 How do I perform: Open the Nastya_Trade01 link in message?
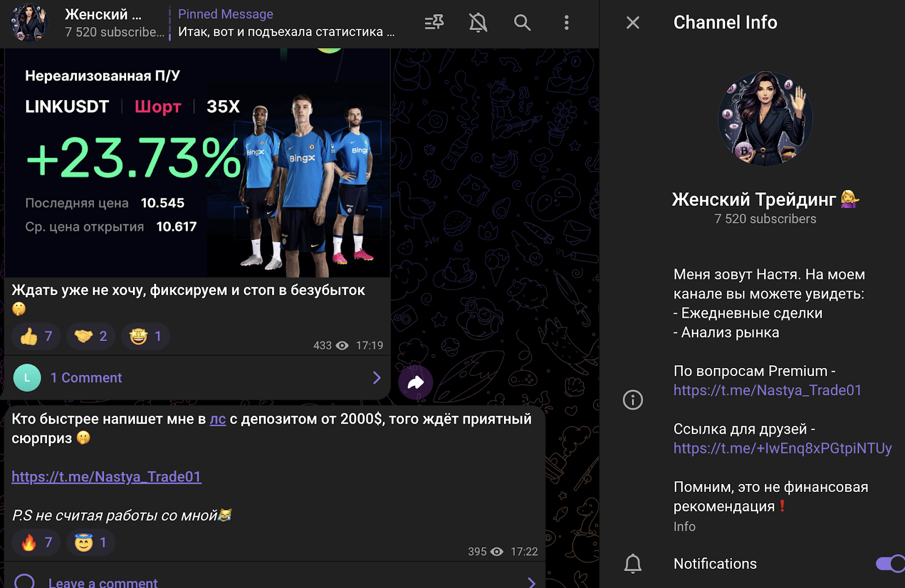click(x=106, y=477)
